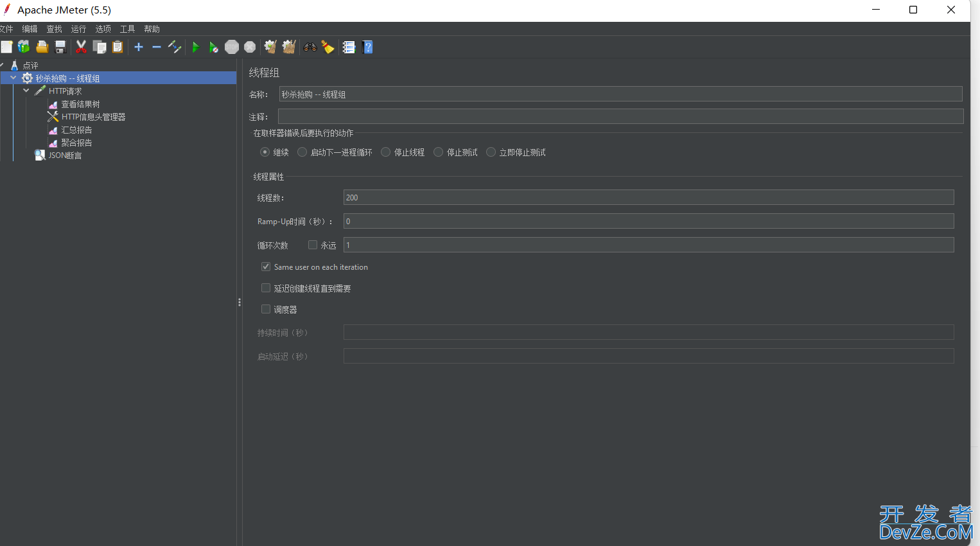Open the 选项 menu
This screenshot has height=546, width=980.
tap(103, 29)
